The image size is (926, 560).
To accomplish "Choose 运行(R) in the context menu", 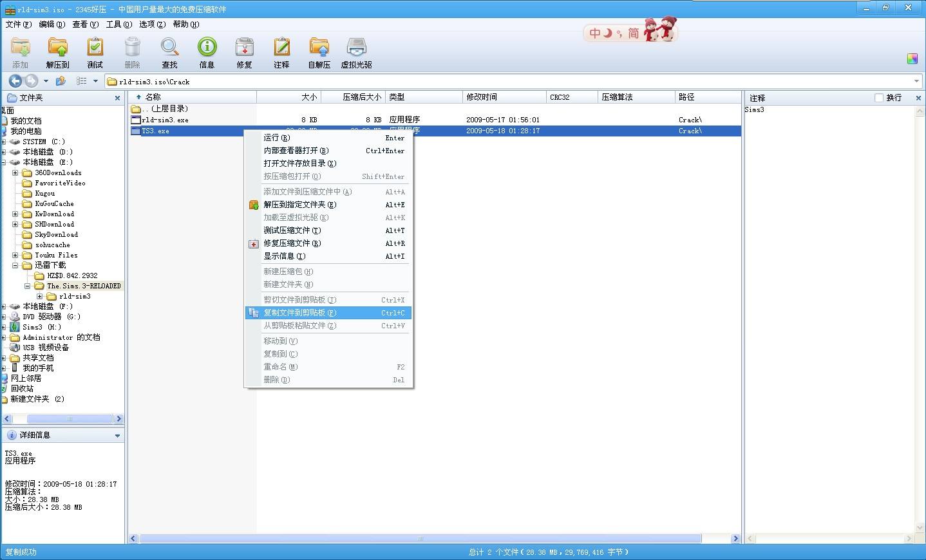I will [x=328, y=138].
